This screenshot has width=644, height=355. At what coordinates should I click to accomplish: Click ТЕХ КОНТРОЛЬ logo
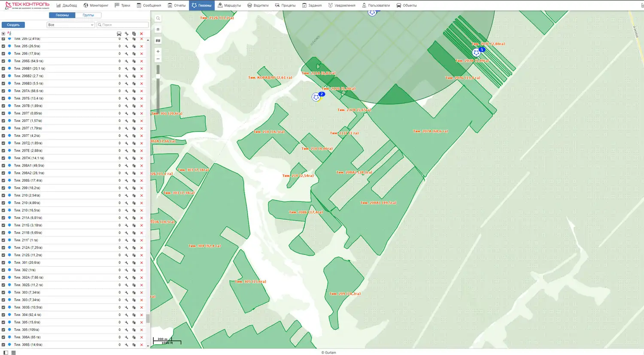(27, 5)
